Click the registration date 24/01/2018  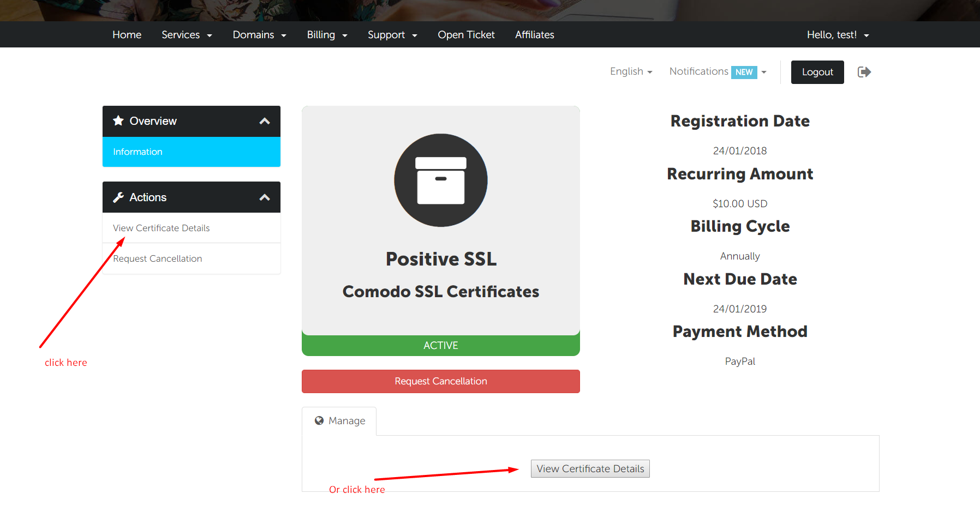point(740,151)
